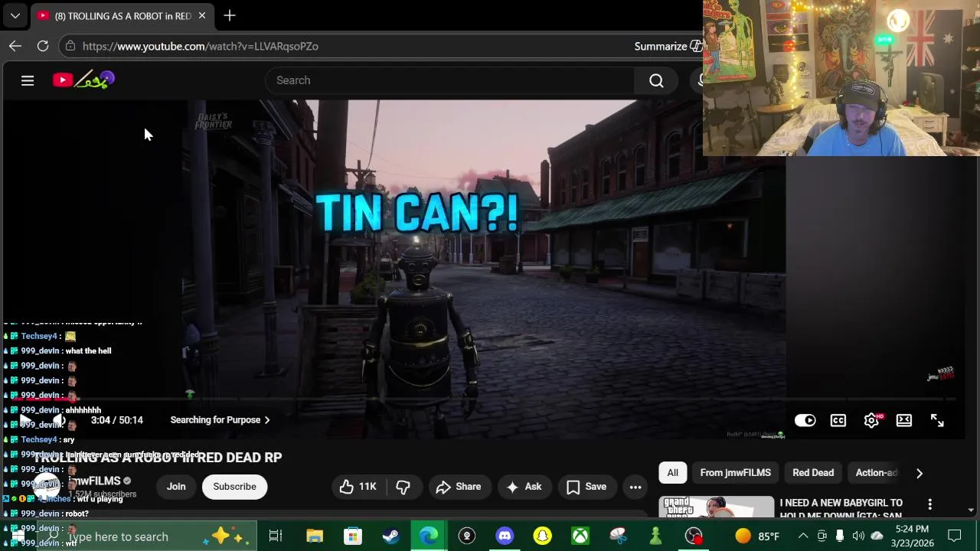Click the Join membership button

pos(176,487)
